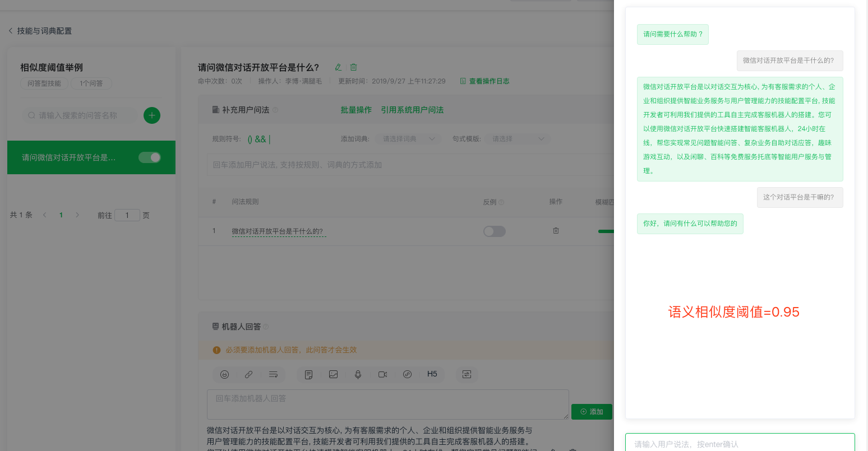Click the line wrap icon in answer toolbar
This screenshot has height=451, width=868.
click(x=273, y=374)
